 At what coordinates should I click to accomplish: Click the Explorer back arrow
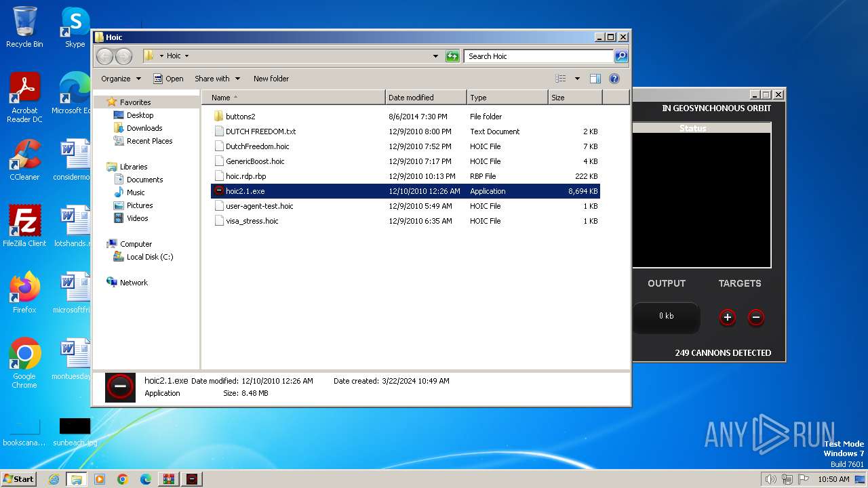coord(104,56)
